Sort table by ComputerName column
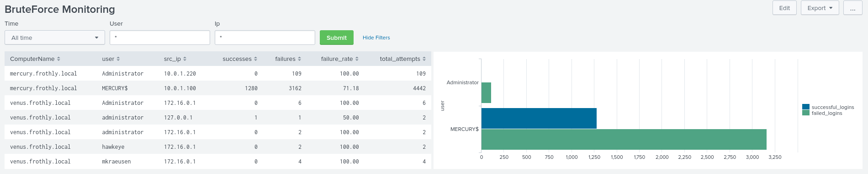The height and width of the screenshot is (174, 868). pos(35,59)
